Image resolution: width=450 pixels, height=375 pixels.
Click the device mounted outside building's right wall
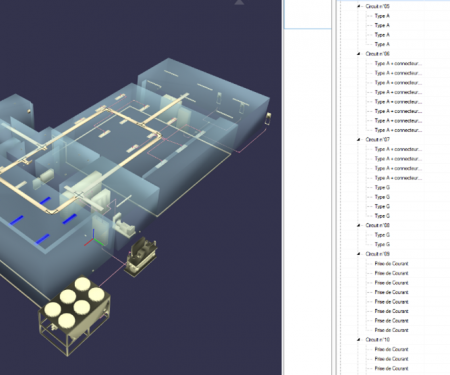pyautogui.click(x=268, y=119)
